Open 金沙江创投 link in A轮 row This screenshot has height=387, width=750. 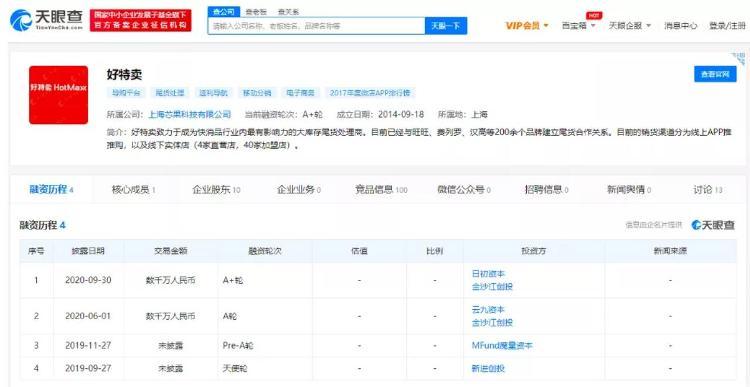coord(492,323)
